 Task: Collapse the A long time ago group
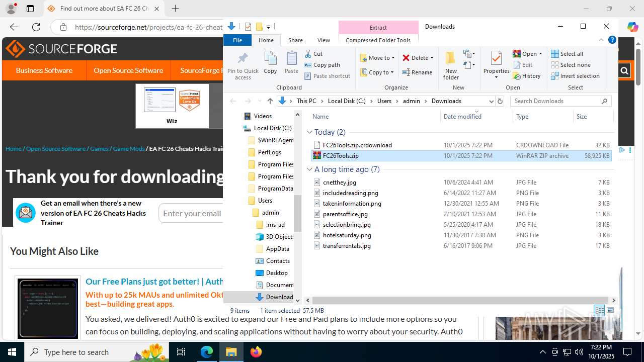pos(310,169)
